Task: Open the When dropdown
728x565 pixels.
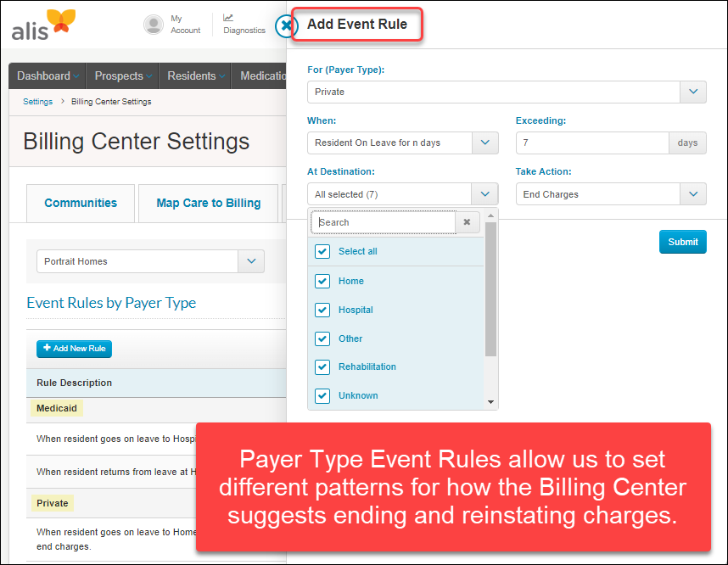Action: [484, 143]
